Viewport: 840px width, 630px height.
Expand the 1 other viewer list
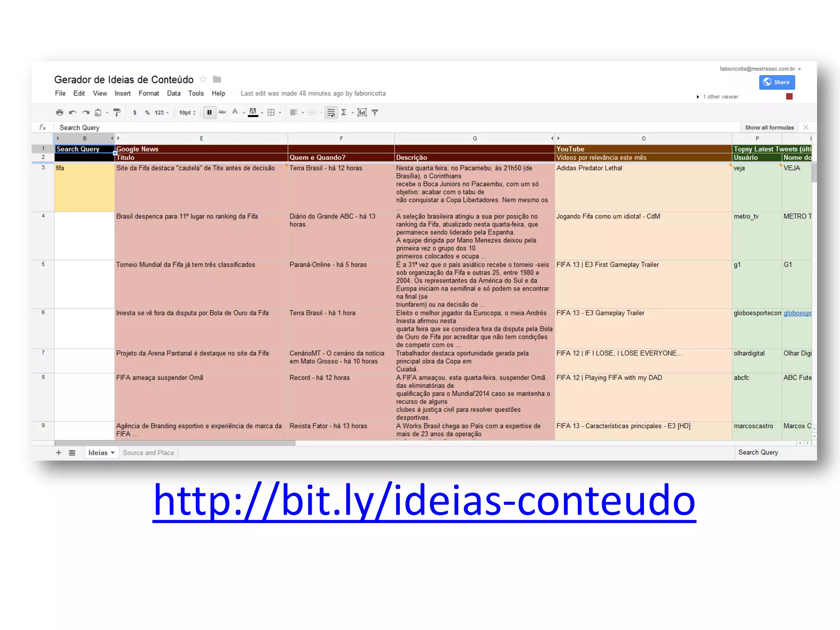717,97
